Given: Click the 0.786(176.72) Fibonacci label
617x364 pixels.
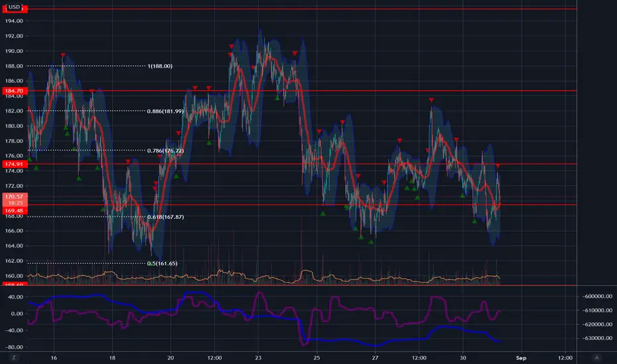Looking at the screenshot, I should (166, 151).
